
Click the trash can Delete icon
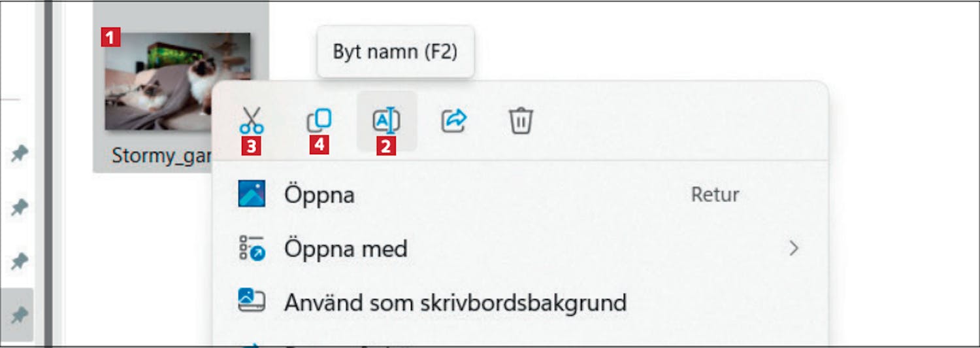pos(521,121)
